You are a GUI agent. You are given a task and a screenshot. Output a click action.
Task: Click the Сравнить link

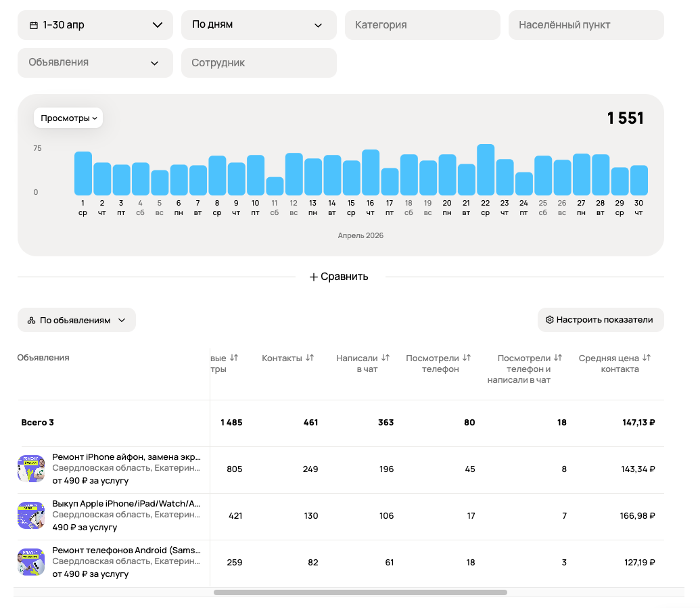click(x=339, y=277)
